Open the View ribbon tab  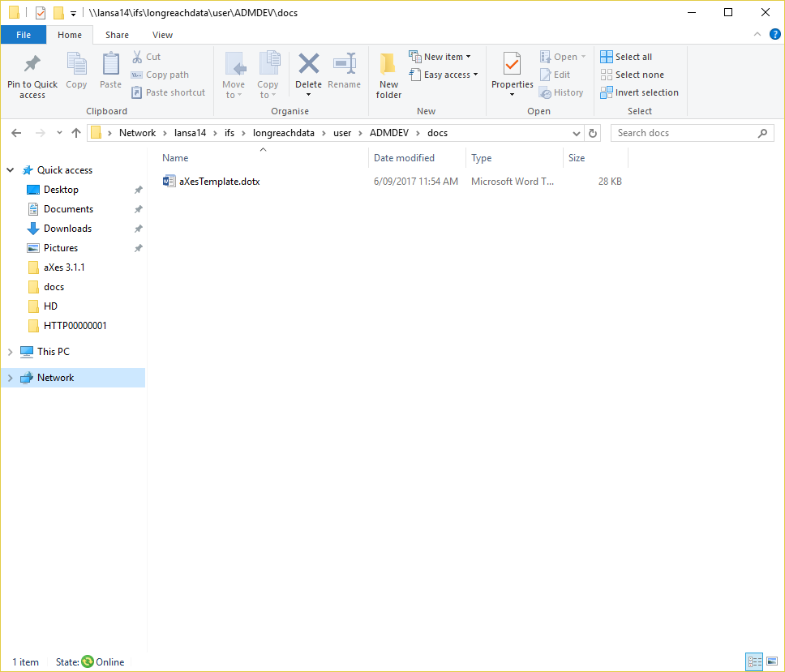coord(162,35)
